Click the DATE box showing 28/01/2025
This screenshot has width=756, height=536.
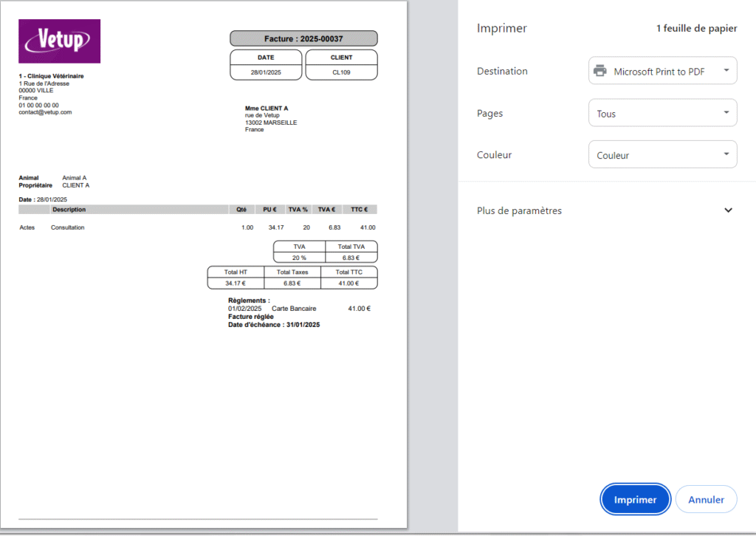tap(266, 65)
